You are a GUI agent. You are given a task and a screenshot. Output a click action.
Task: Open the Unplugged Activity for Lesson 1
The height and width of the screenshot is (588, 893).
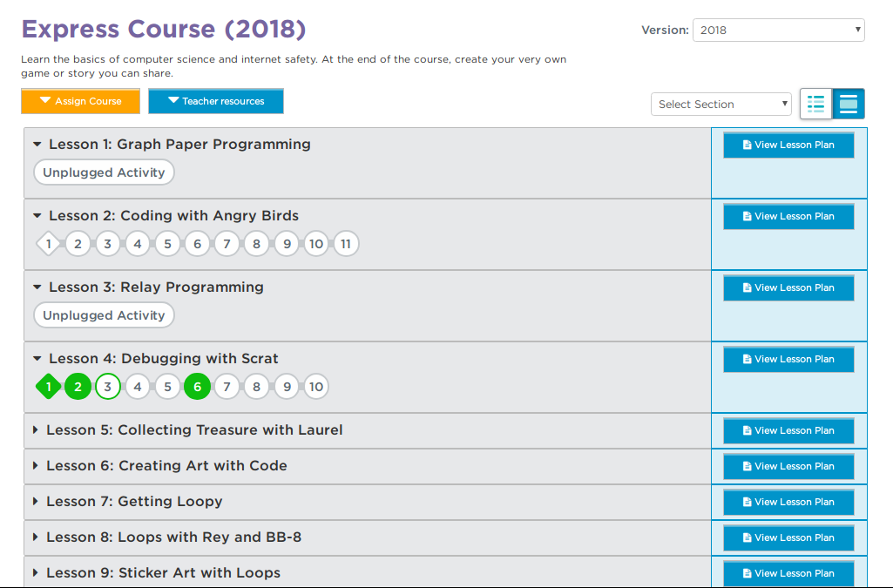[x=104, y=172]
